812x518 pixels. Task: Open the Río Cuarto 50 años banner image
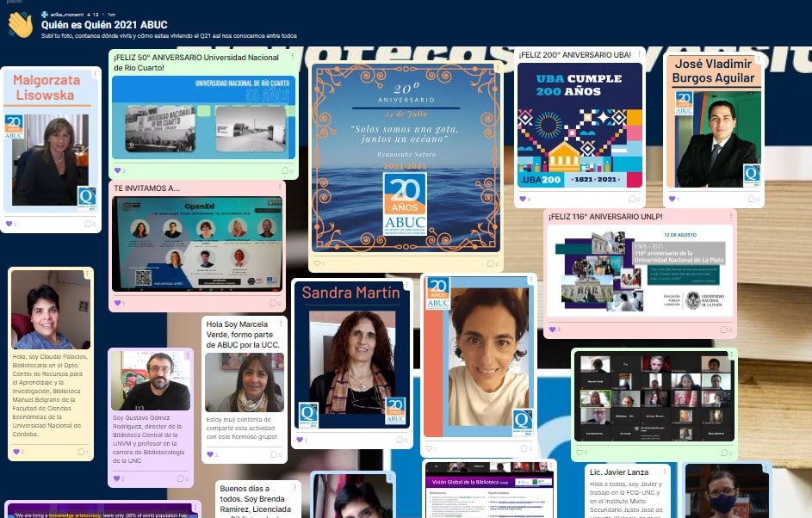[x=203, y=118]
